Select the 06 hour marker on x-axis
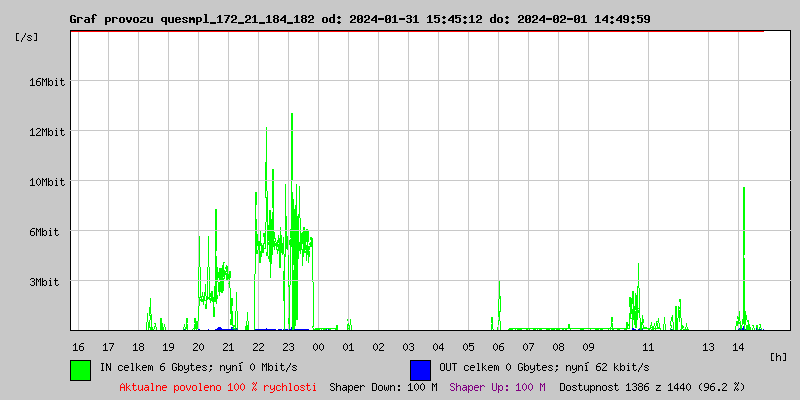 498,346
